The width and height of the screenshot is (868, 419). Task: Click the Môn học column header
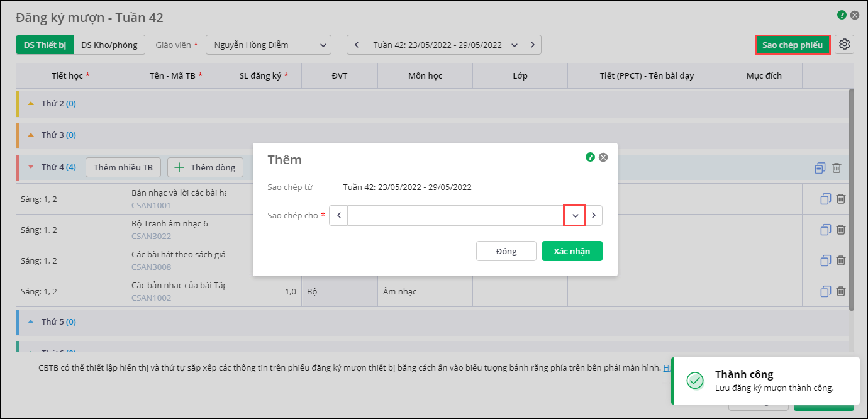click(x=425, y=75)
